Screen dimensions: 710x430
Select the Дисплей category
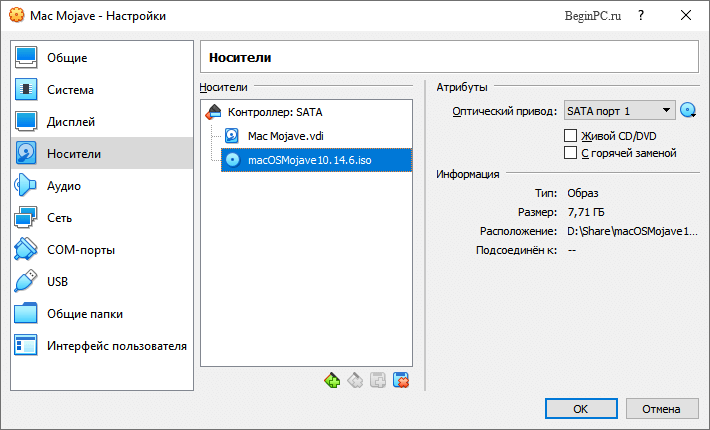point(102,122)
